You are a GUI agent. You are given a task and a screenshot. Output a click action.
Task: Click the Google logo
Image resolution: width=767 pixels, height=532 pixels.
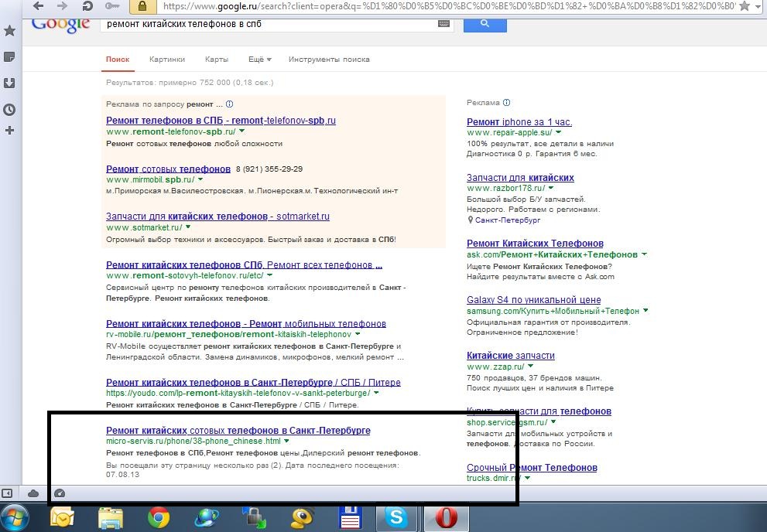[x=60, y=25]
